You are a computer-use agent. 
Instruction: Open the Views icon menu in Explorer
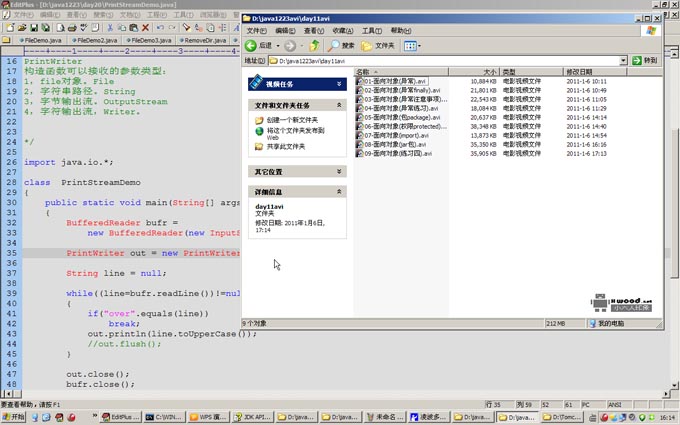coord(412,46)
